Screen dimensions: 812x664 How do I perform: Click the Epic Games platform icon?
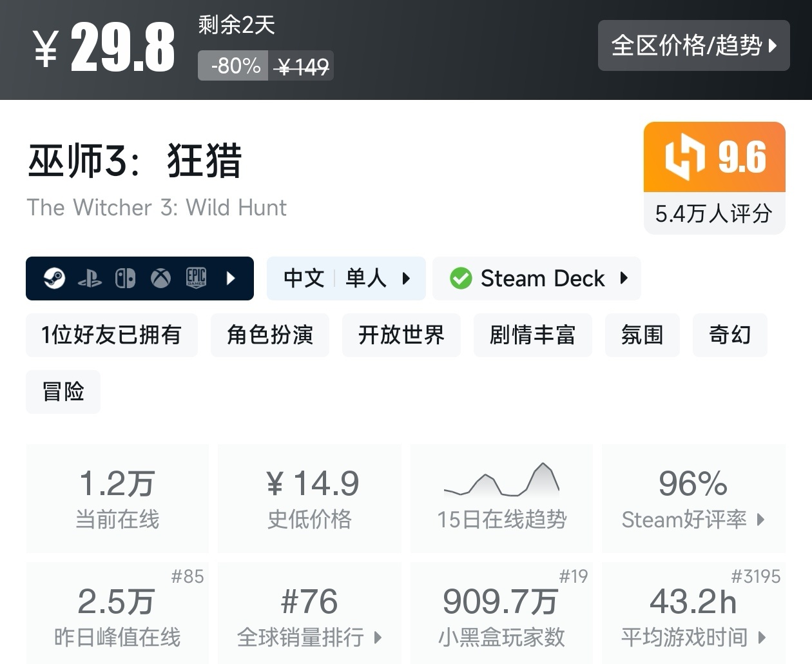coord(196,278)
